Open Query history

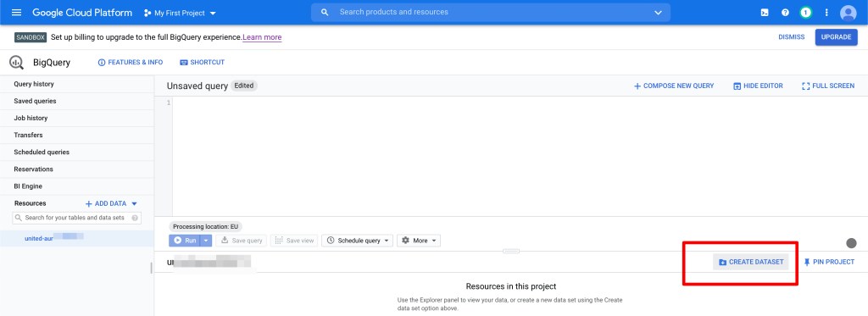77,84
